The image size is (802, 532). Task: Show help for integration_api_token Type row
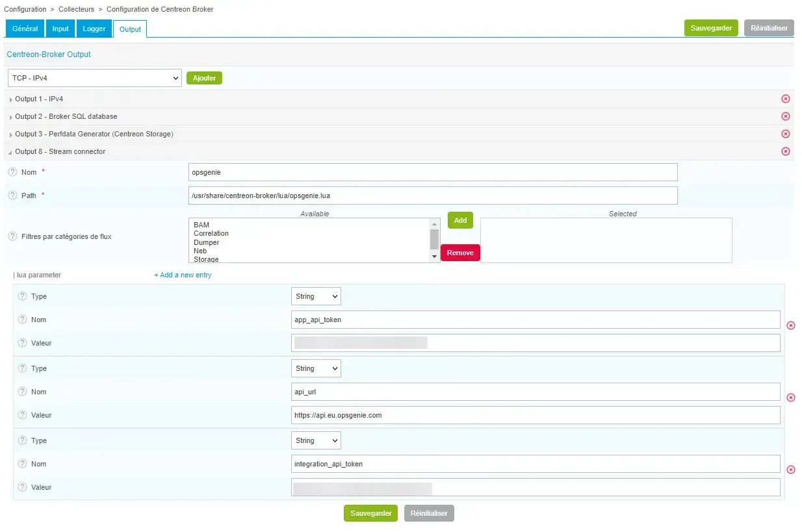click(22, 440)
